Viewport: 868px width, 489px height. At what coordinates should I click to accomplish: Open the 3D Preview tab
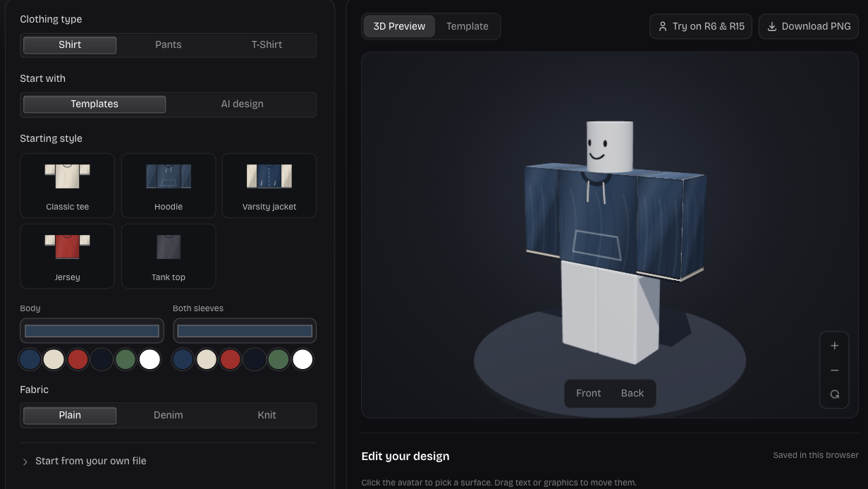pos(399,26)
